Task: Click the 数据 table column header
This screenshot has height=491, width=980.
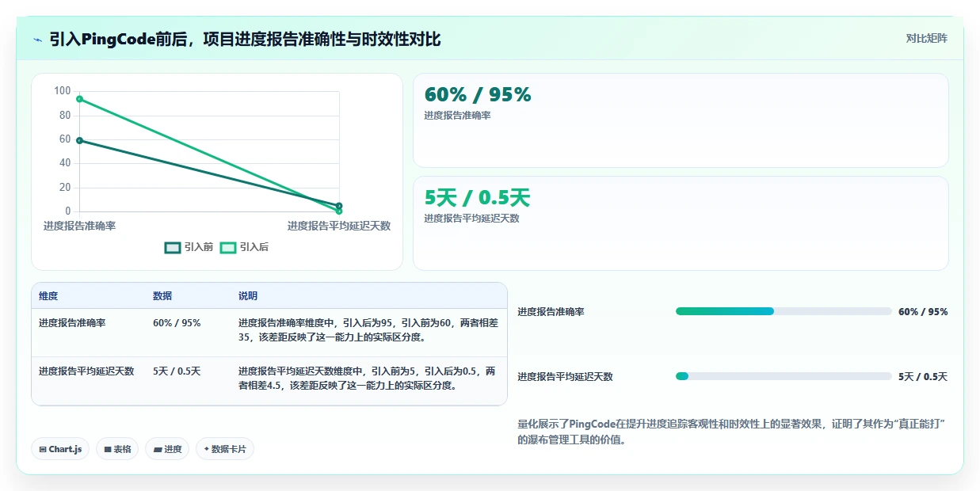Action: (162, 296)
